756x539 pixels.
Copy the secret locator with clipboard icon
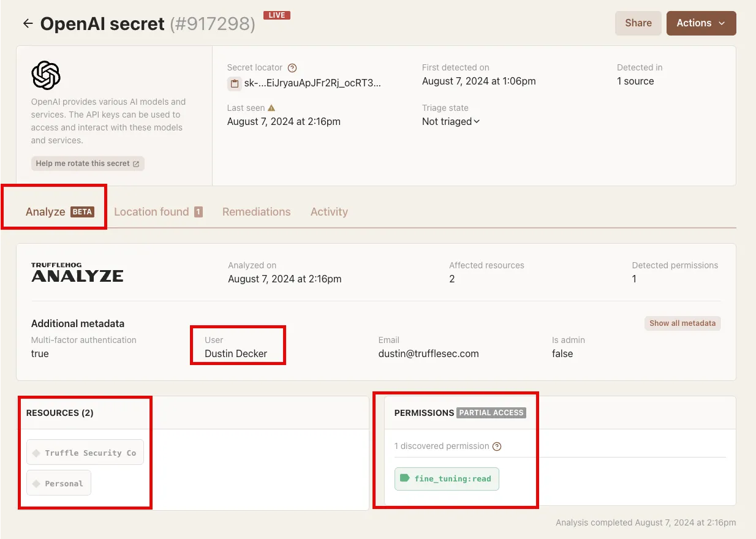click(234, 84)
